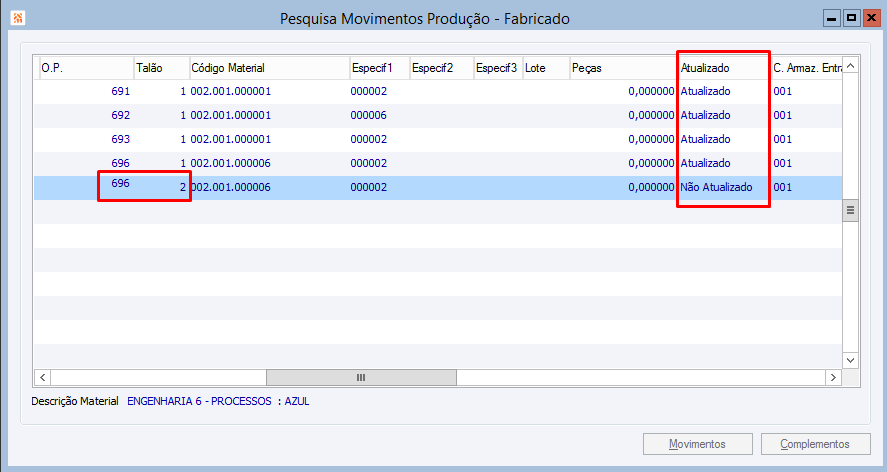Click the C. Armaz. Entr column header

(x=807, y=68)
